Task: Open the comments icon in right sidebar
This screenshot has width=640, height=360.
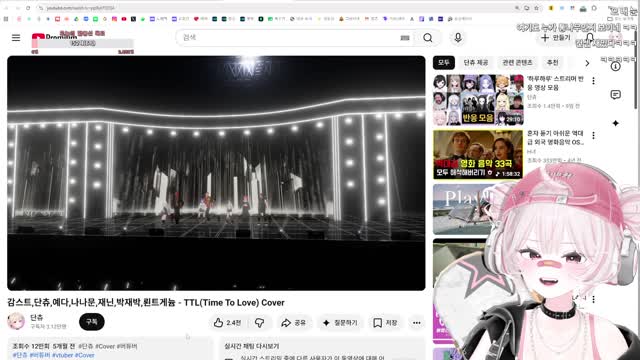Action: coord(616,95)
